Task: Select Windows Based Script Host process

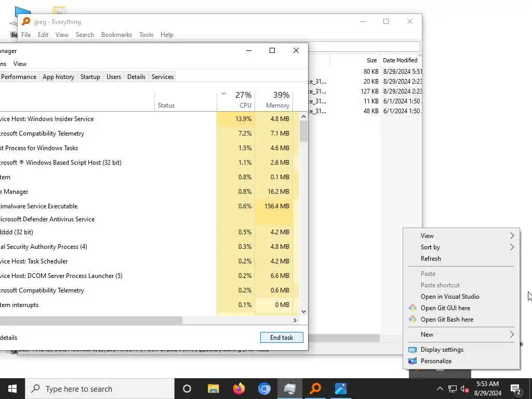Action: (149, 163)
